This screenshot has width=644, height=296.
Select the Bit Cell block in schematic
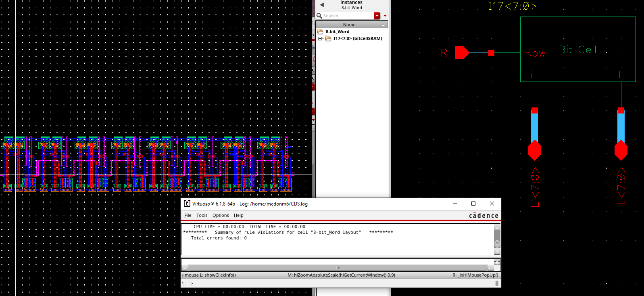(x=577, y=49)
